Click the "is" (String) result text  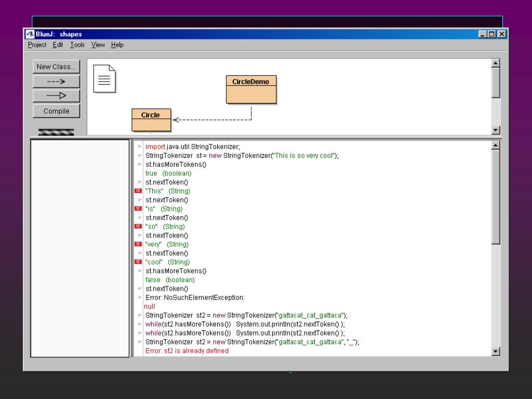164,209
